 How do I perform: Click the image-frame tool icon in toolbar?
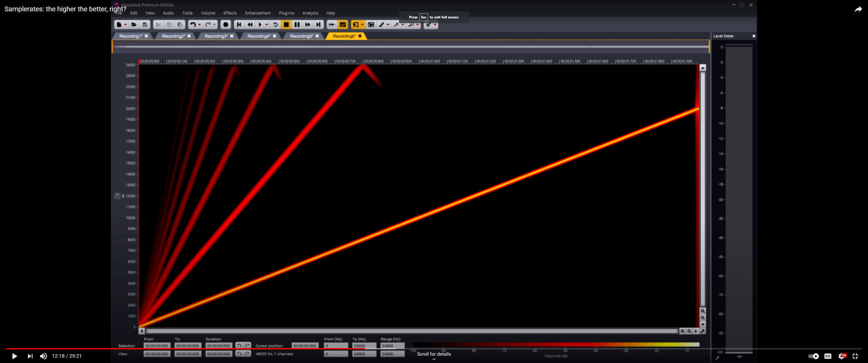coord(371,25)
